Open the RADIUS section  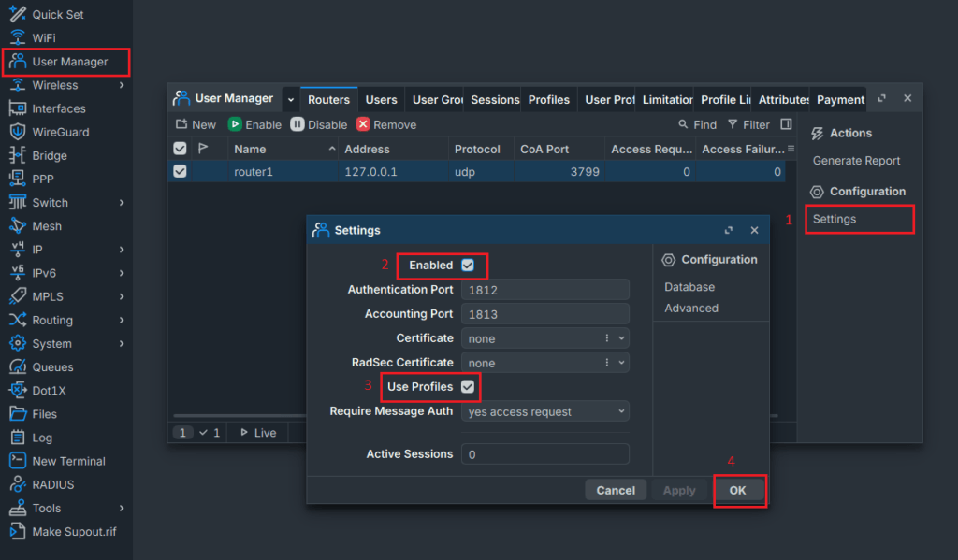click(53, 484)
